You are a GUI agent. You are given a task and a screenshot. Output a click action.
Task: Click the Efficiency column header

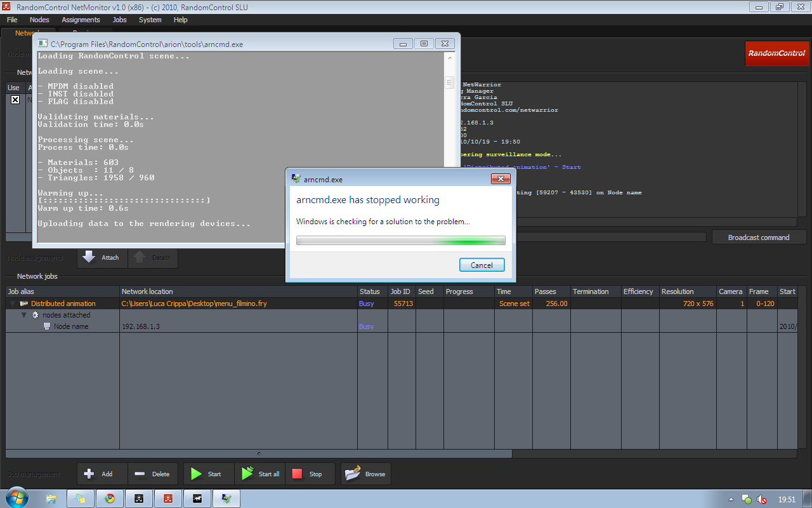click(x=640, y=291)
